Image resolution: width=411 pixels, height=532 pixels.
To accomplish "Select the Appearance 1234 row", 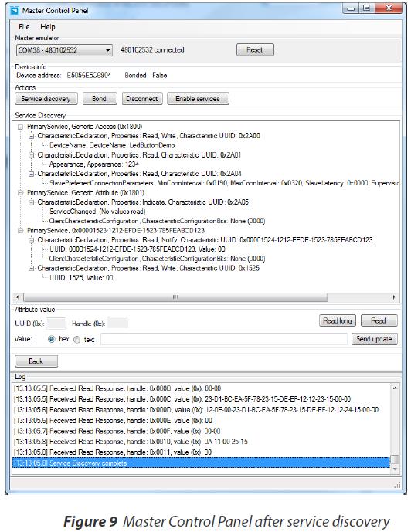I will coord(94,164).
